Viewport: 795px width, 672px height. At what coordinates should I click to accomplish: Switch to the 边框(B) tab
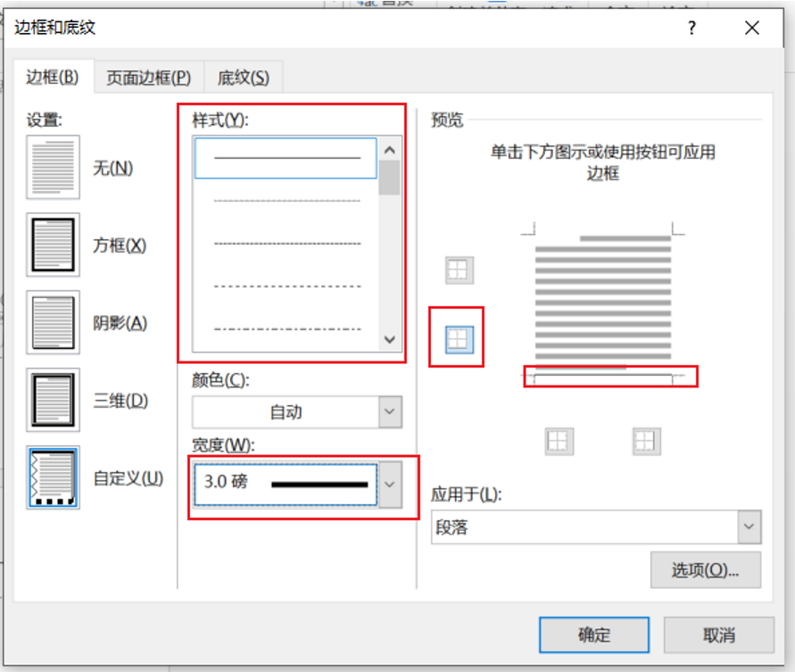(53, 77)
